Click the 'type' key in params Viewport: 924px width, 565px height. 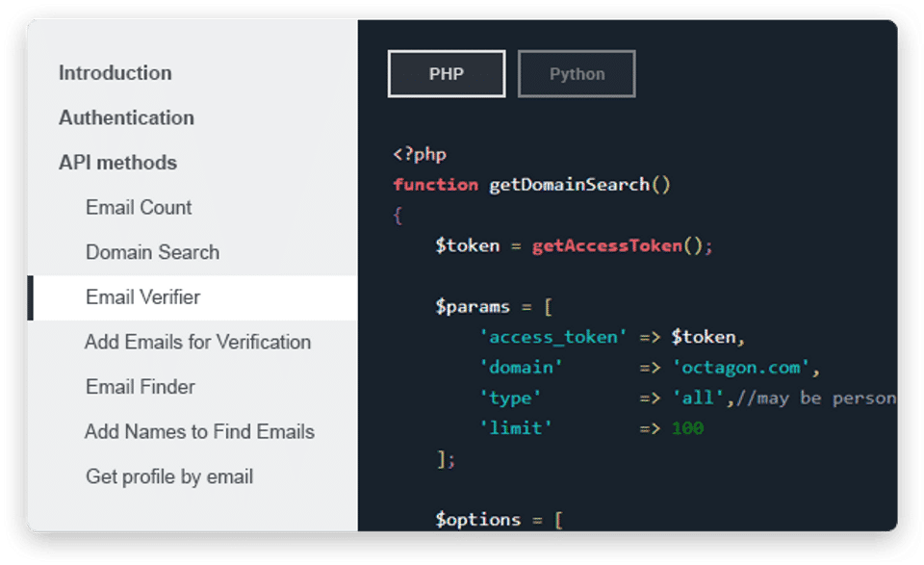pos(510,398)
